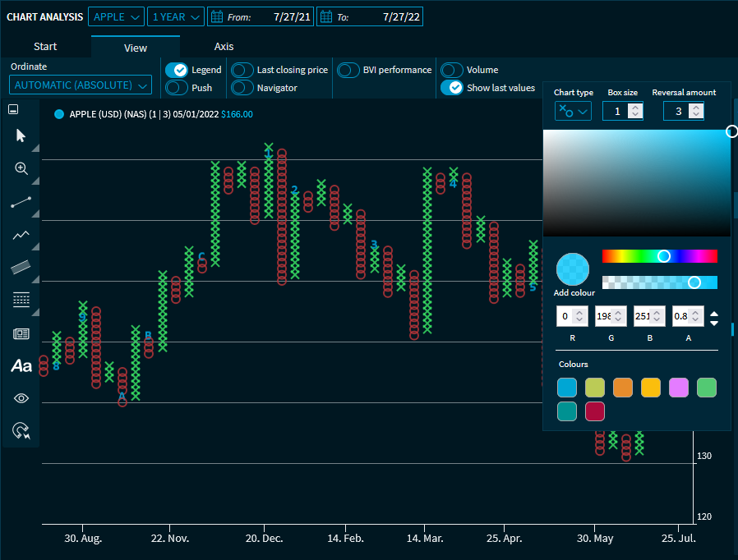Select the cursor pointer tool
The height and width of the screenshot is (560, 738).
(21, 136)
